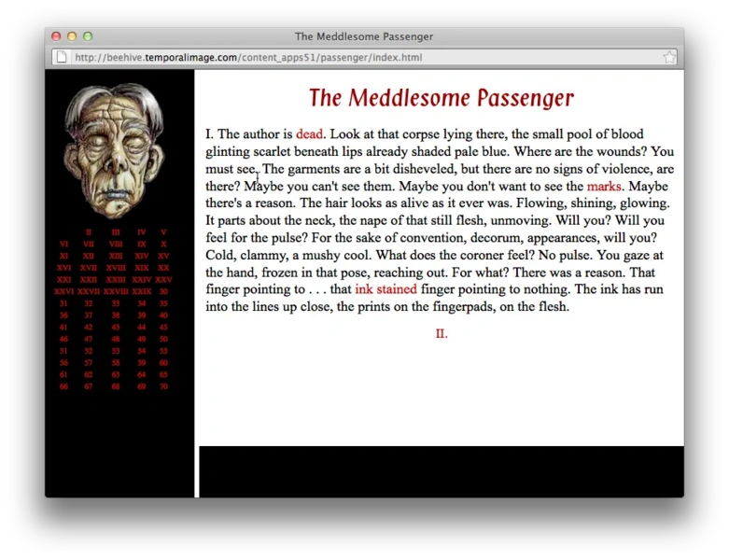Close the browser window with red button
This screenshot has width=729, height=560.
point(56,36)
